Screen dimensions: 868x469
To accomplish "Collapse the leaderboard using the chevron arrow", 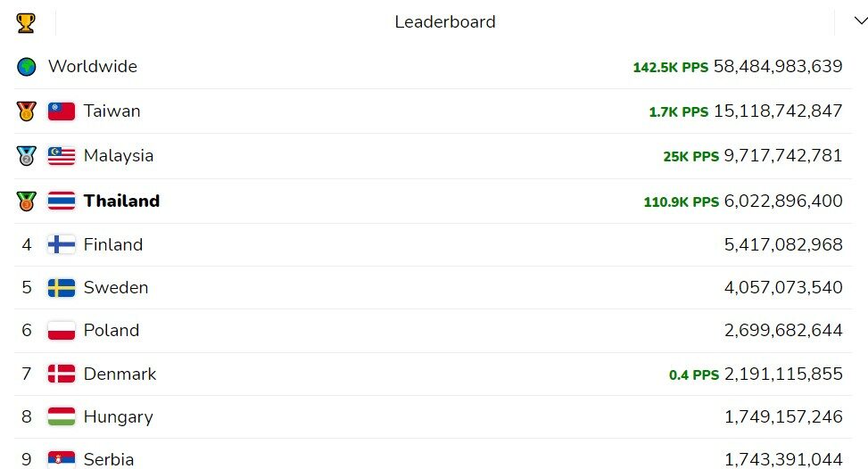I will tap(861, 21).
